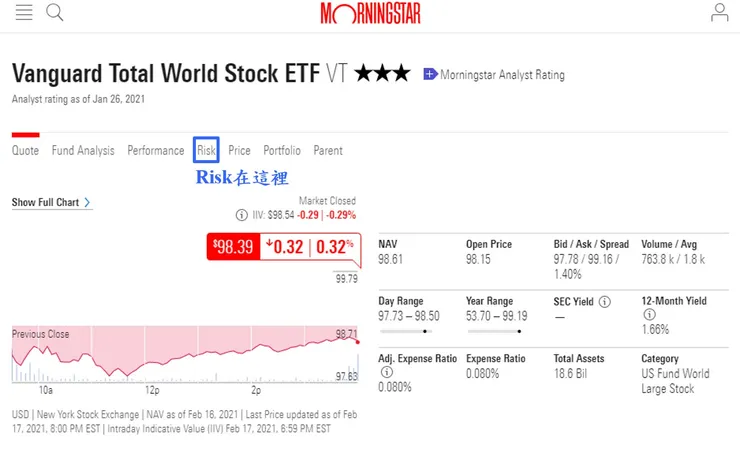Switch to the Risk tab
Screen dimensions: 740x449
coord(206,151)
